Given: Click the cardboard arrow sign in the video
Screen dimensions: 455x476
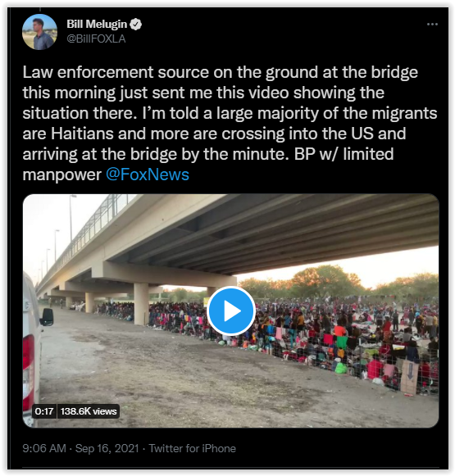Looking at the screenshot, I should (410, 376).
